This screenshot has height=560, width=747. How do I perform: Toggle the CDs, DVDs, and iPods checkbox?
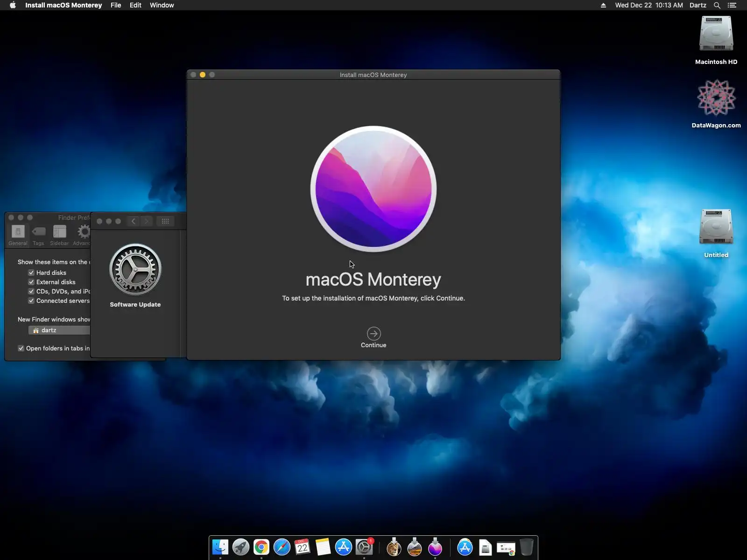[31, 291]
